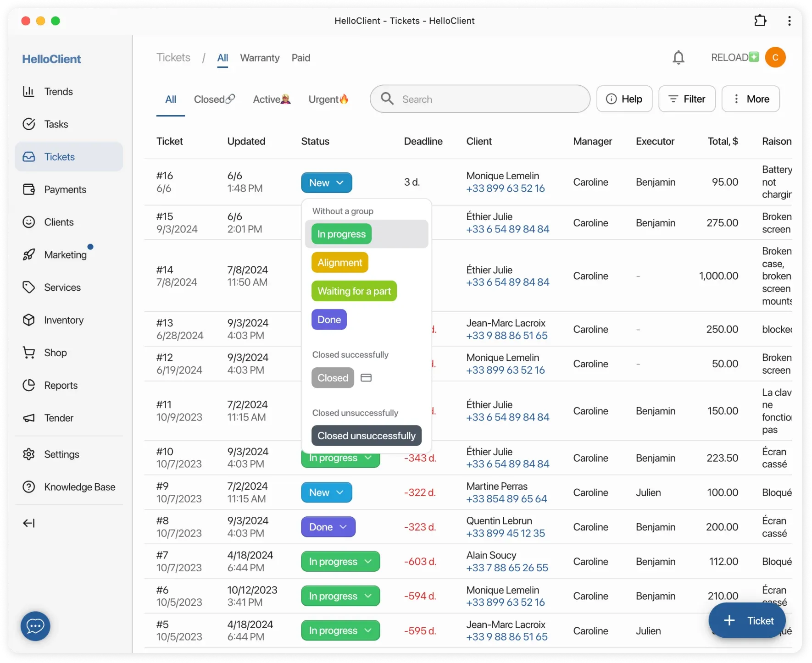Call Monique Lemelin via her phone link

pyautogui.click(x=505, y=188)
